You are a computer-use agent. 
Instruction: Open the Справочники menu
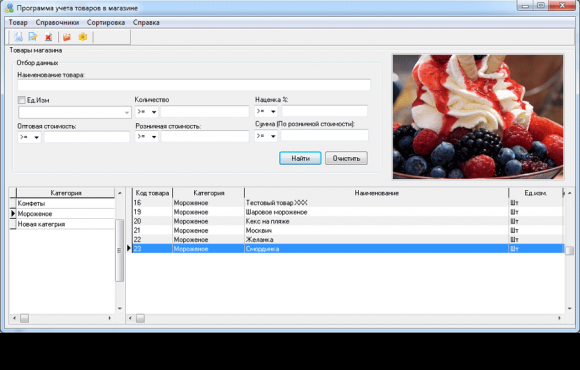(57, 23)
